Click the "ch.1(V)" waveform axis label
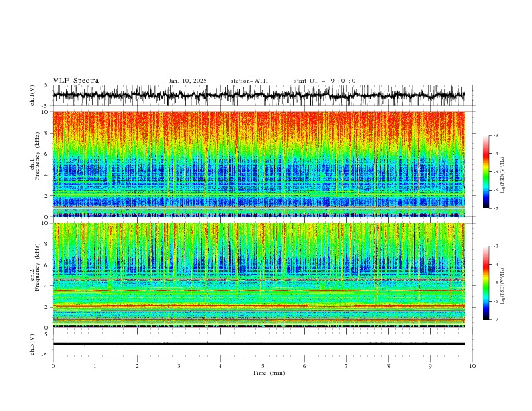The image size is (532, 411). [x=32, y=95]
